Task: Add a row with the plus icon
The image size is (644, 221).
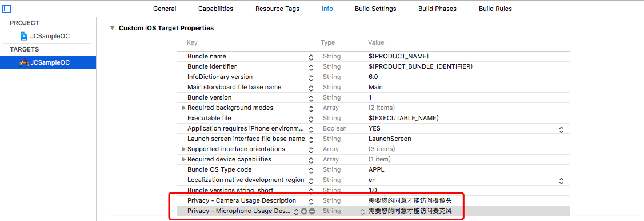Action: coord(304,211)
